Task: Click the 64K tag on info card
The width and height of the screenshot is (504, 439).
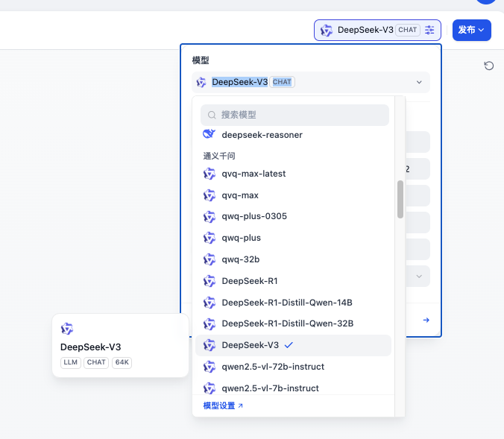Action: point(122,362)
